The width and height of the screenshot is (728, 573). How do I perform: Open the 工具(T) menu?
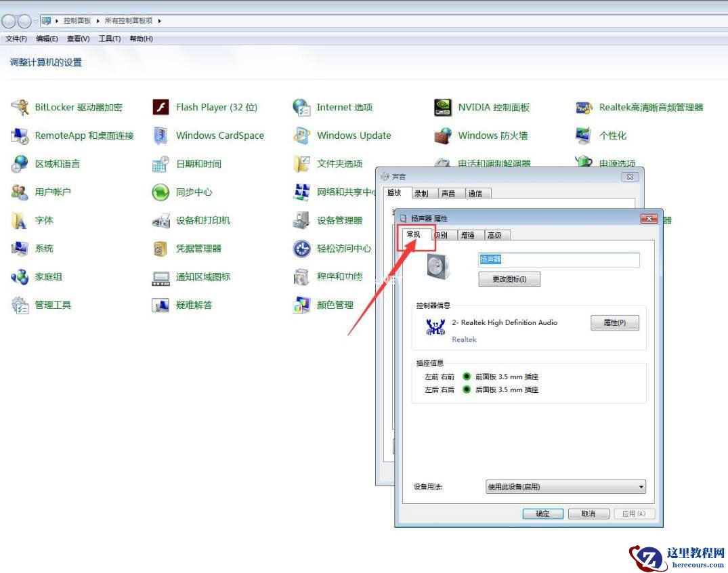(110, 39)
